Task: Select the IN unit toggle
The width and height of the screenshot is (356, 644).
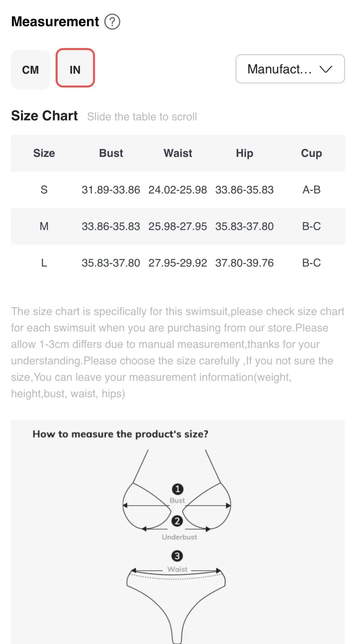Action: click(x=75, y=68)
